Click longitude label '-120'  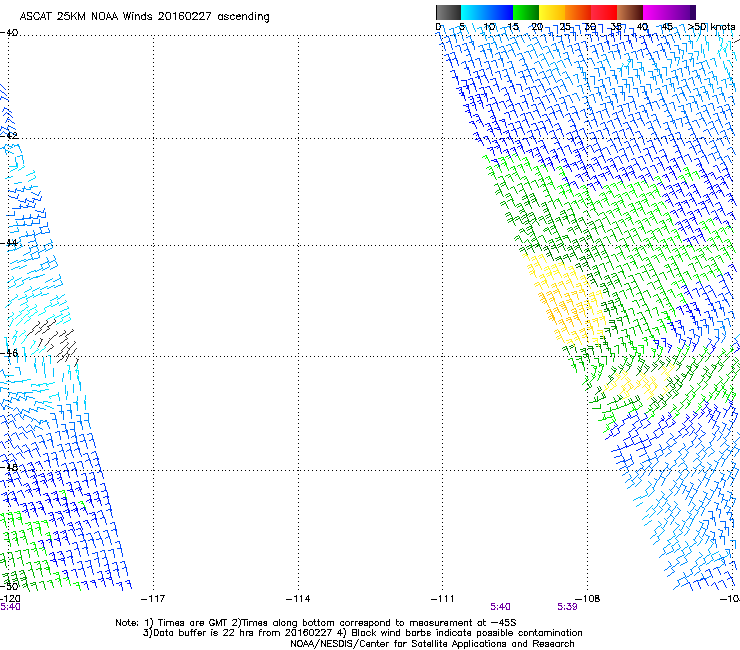10,599
